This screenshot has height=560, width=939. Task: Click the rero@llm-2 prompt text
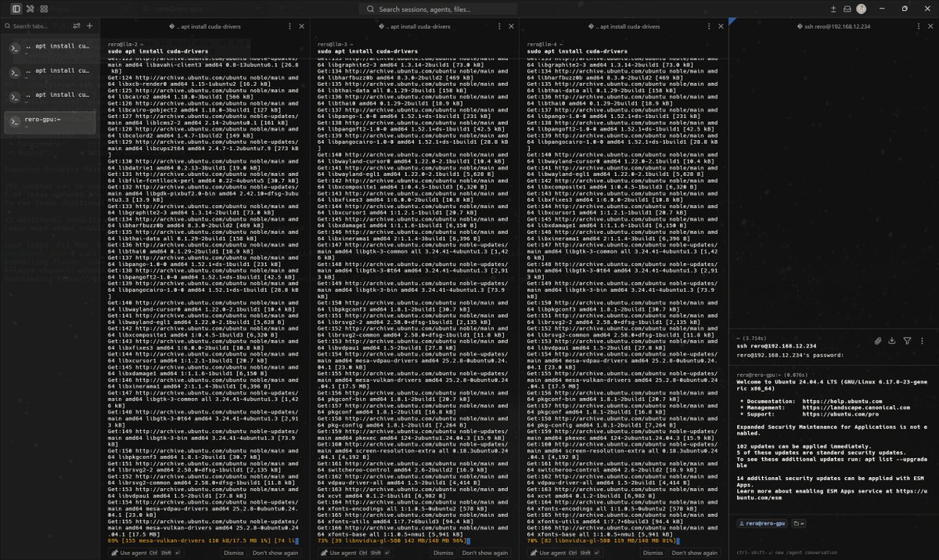124,44
